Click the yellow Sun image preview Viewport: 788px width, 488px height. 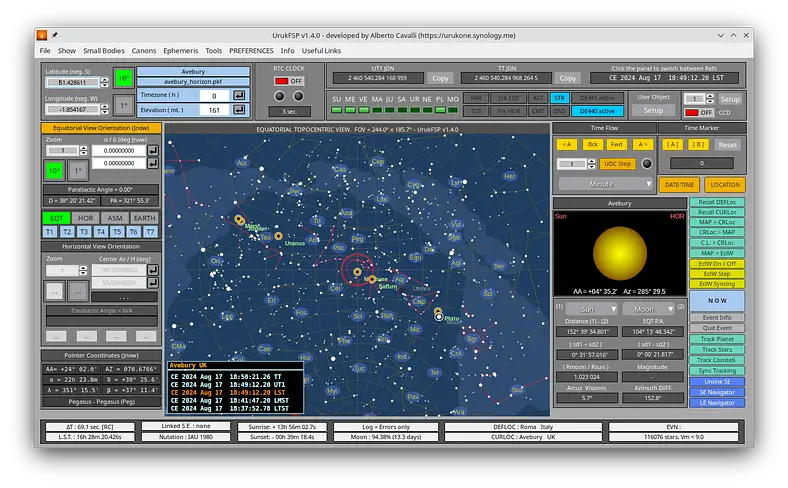pos(621,252)
